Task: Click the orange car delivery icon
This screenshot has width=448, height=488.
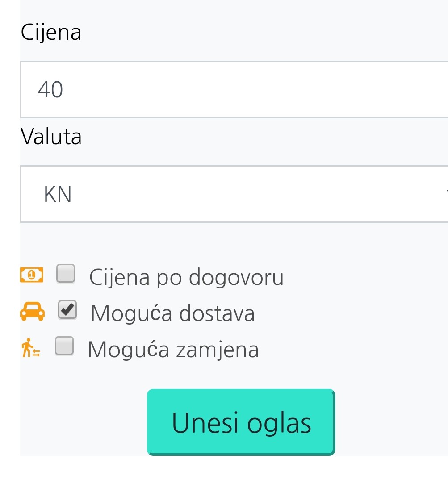Action: click(x=32, y=311)
